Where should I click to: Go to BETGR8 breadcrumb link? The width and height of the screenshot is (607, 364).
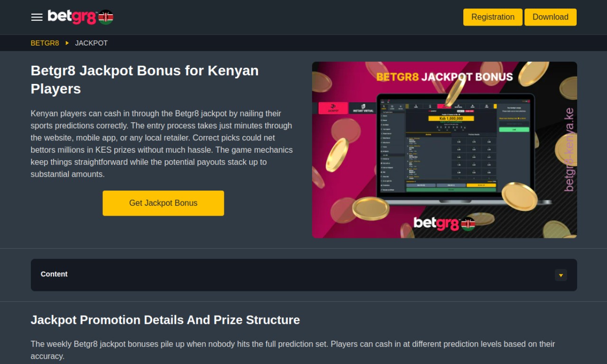pos(45,43)
